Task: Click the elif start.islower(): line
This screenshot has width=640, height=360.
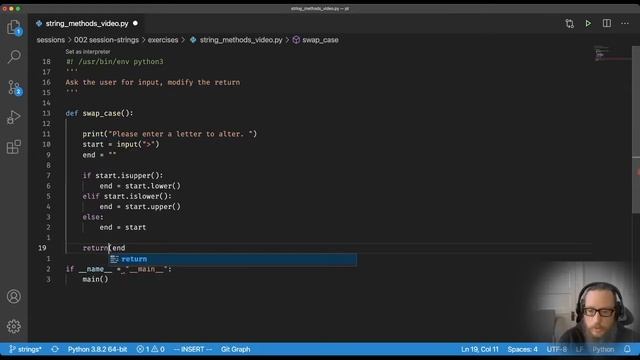Action: [x=127, y=196]
